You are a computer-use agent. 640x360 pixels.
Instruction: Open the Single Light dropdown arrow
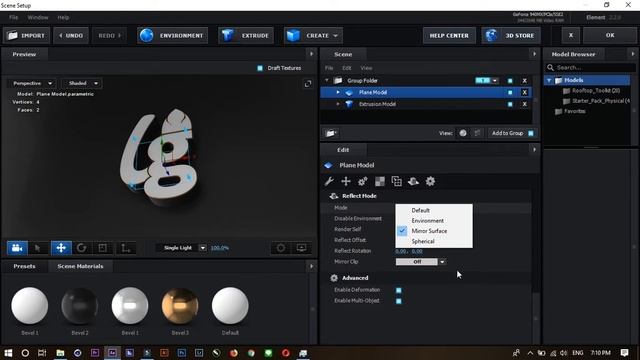point(202,248)
